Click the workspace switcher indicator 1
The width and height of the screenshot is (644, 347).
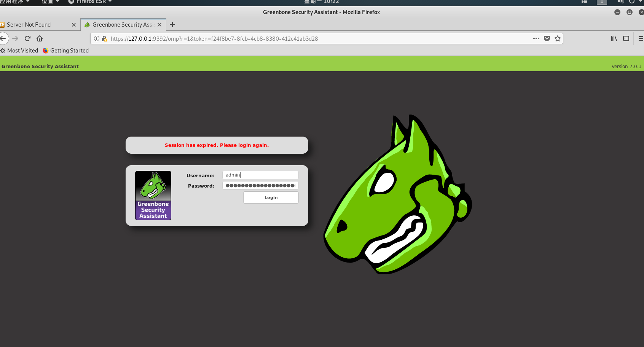(602, 2)
